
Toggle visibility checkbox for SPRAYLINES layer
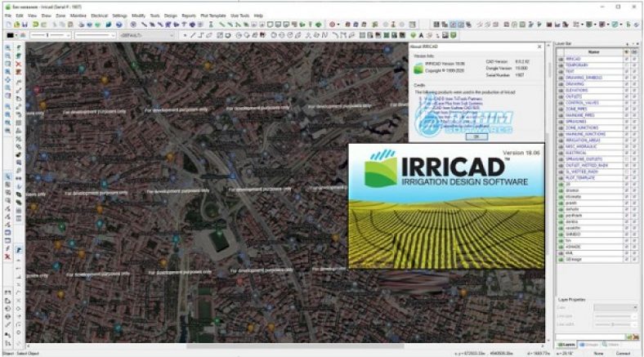(626, 122)
